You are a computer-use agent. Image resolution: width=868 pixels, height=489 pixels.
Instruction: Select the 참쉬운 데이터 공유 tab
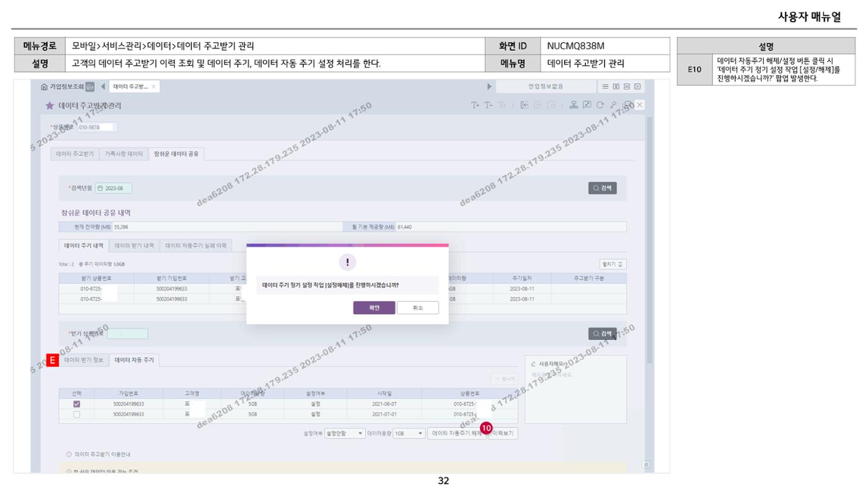tap(176, 153)
